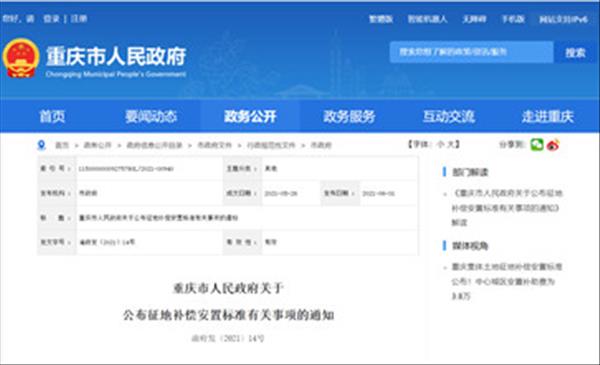Click the document number below the article title

click(228, 338)
